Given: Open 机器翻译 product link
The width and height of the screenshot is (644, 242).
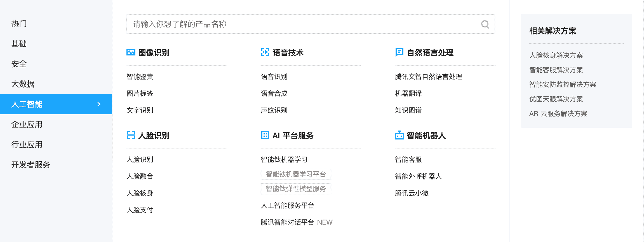Looking at the screenshot, I should pyautogui.click(x=408, y=94).
